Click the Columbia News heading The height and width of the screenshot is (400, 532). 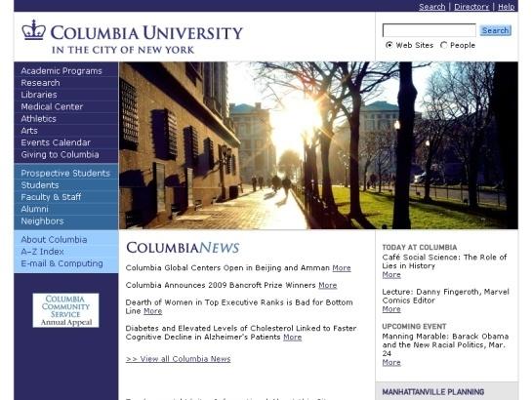click(183, 248)
